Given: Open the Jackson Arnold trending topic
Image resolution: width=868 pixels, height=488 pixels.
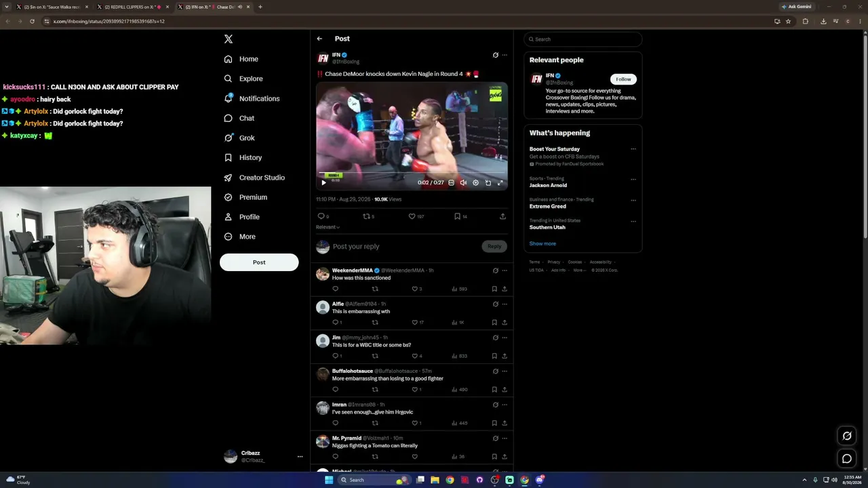Looking at the screenshot, I should pos(548,185).
